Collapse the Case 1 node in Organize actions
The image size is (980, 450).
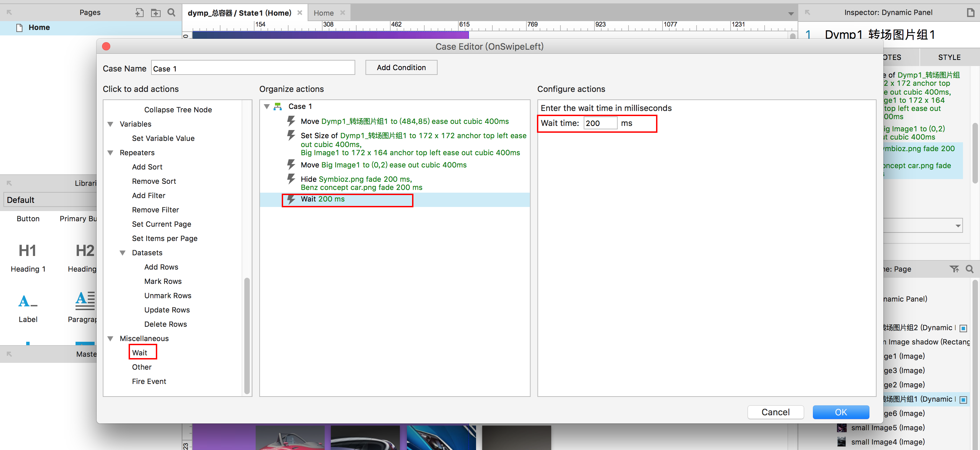[267, 107]
